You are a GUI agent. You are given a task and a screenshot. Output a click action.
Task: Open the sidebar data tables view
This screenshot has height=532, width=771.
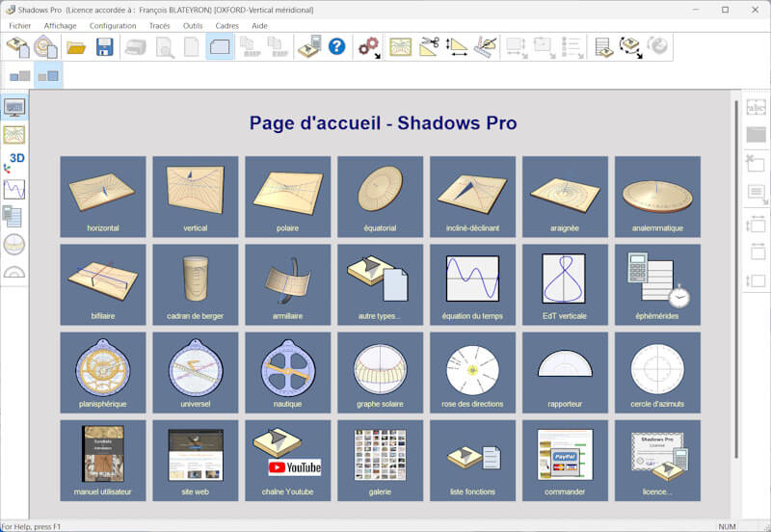point(13,217)
